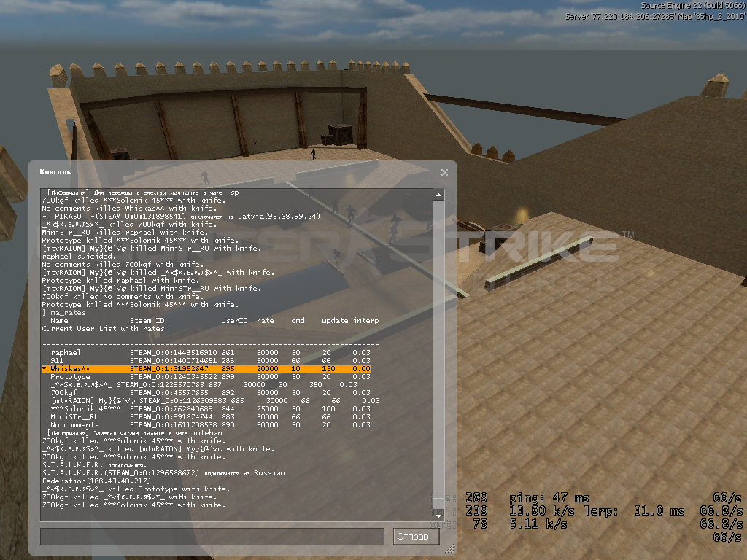Viewport: 747px width, 560px height.
Task: Focus the console command input field
Action: pos(212,536)
